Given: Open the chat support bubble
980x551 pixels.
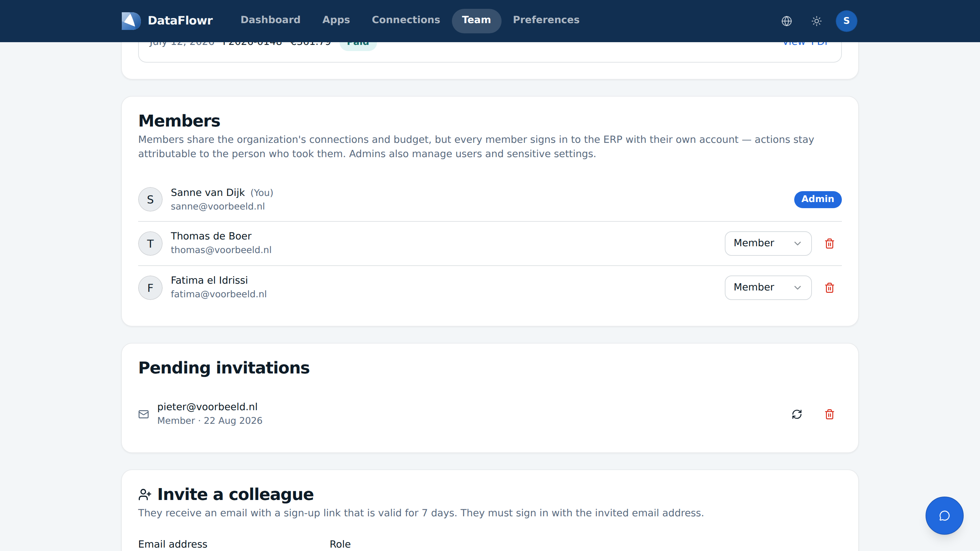Looking at the screenshot, I should pyautogui.click(x=944, y=516).
